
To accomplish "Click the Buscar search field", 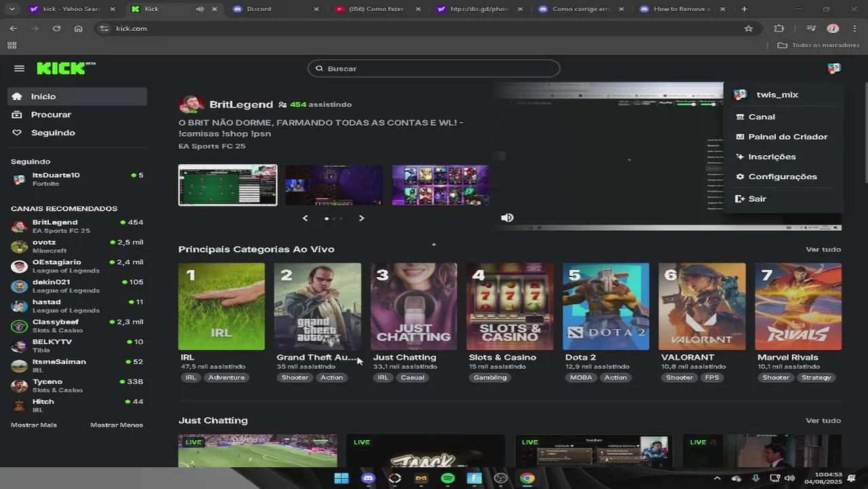I will [434, 69].
